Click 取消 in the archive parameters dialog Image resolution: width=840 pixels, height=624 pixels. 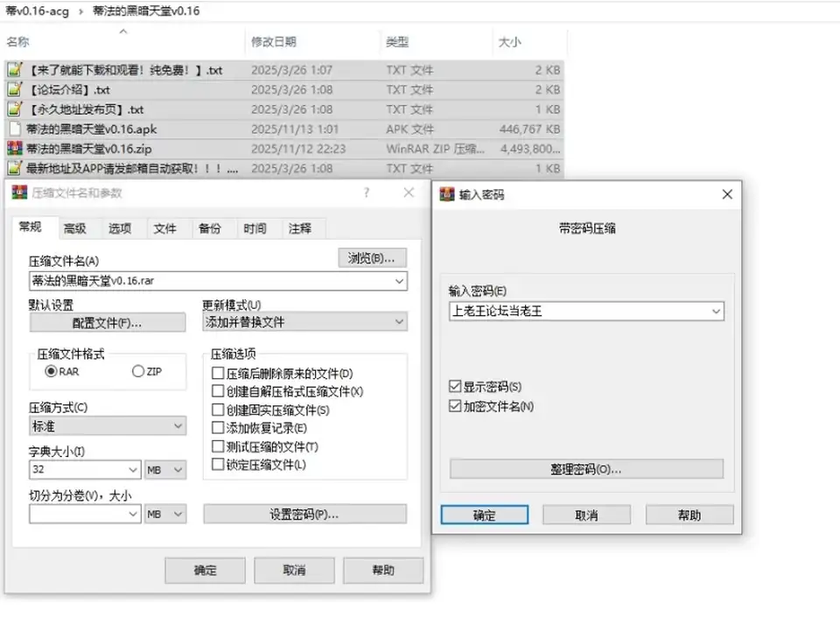(294, 571)
